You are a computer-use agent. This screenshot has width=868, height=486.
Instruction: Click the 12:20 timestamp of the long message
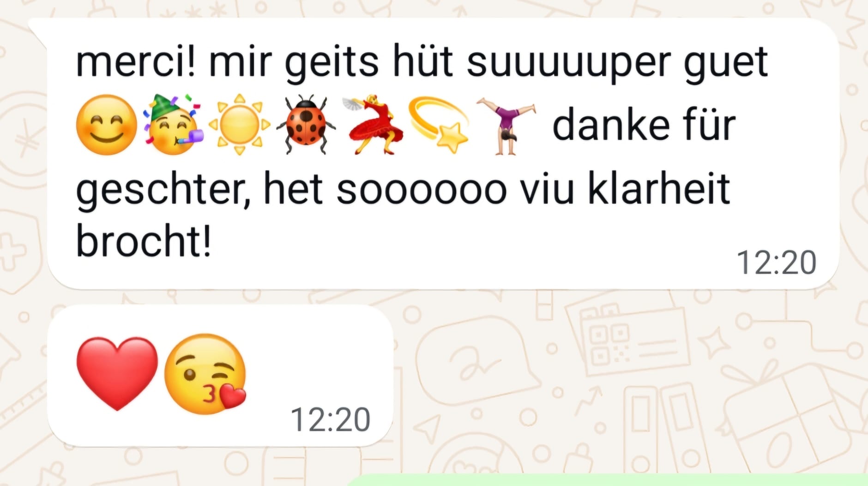tap(777, 263)
